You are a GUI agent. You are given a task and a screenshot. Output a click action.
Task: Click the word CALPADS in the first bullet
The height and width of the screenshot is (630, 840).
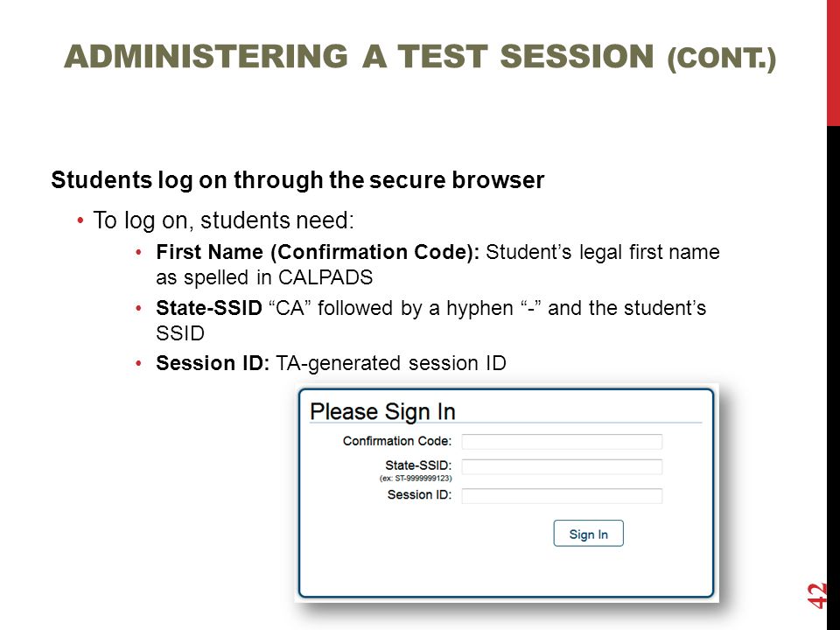point(325,277)
